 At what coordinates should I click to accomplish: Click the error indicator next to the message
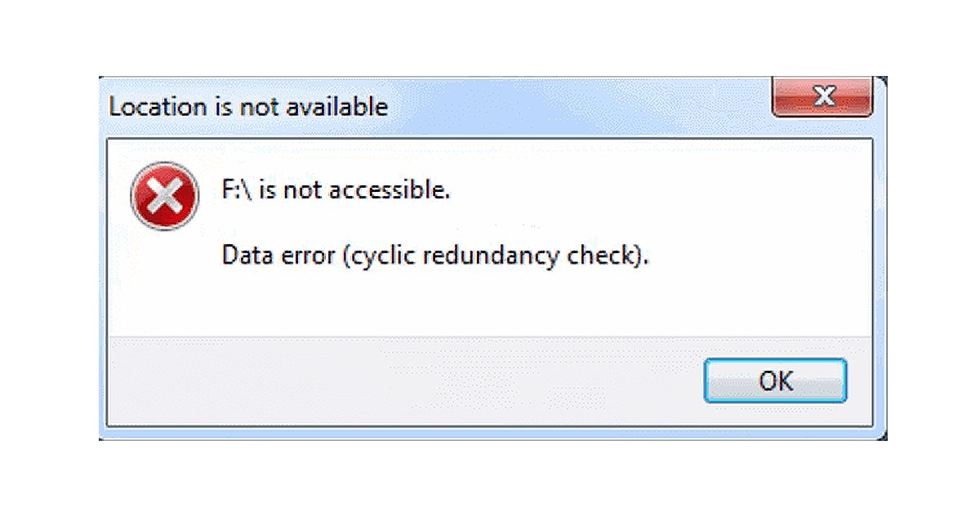[x=164, y=195]
